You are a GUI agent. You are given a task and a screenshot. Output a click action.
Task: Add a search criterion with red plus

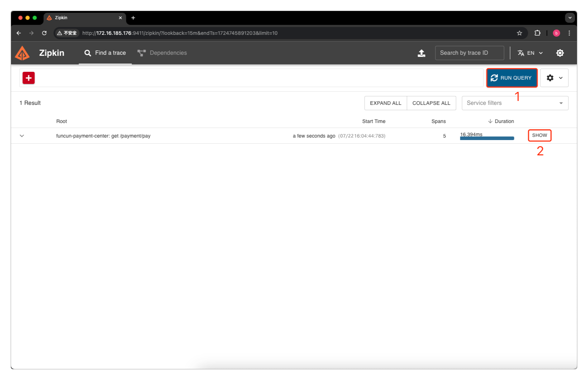click(x=29, y=78)
